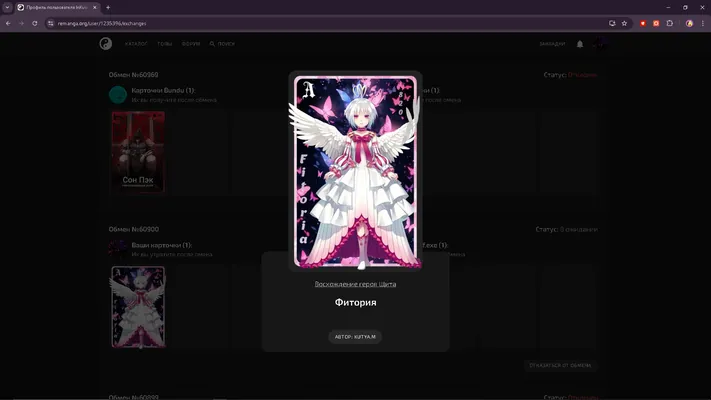Viewport: 711px width, 400px height.
Task: Click the Поиск search field
Action: point(222,44)
